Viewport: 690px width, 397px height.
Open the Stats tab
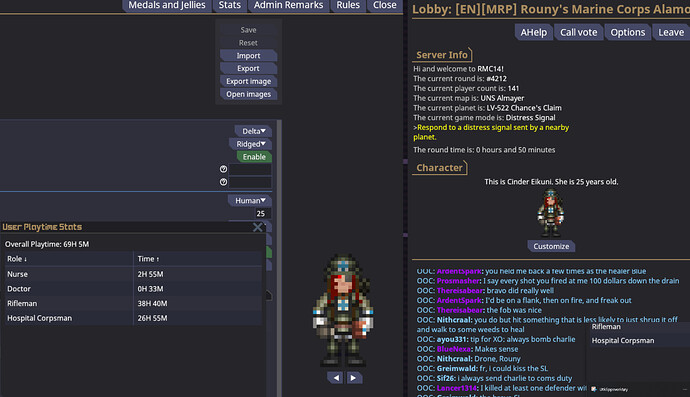pyautogui.click(x=230, y=5)
